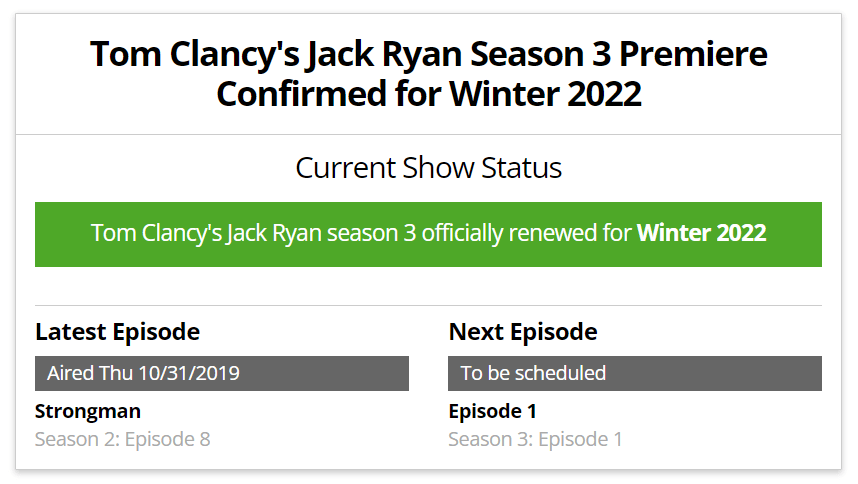The width and height of the screenshot is (858, 484).
Task: Click the Next Episode heading
Action: coord(523,331)
